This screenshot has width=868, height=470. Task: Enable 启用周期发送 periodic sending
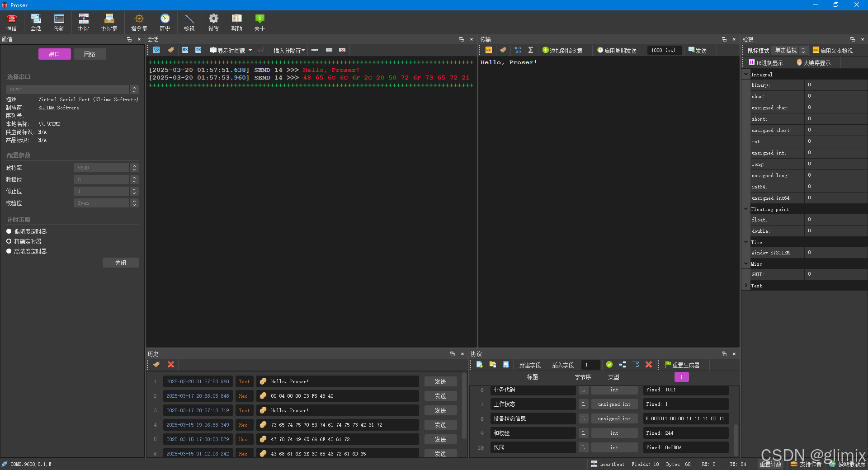click(617, 51)
